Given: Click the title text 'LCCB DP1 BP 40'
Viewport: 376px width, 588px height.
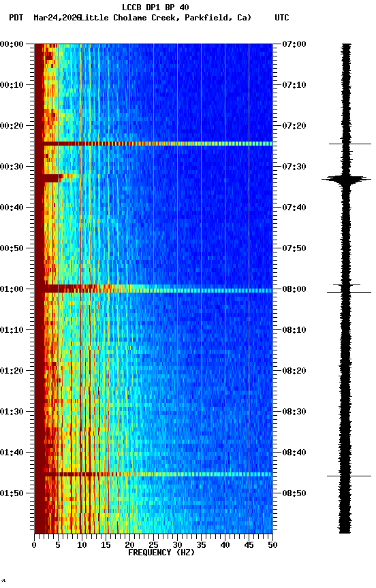Looking at the screenshot, I should click(x=155, y=7).
